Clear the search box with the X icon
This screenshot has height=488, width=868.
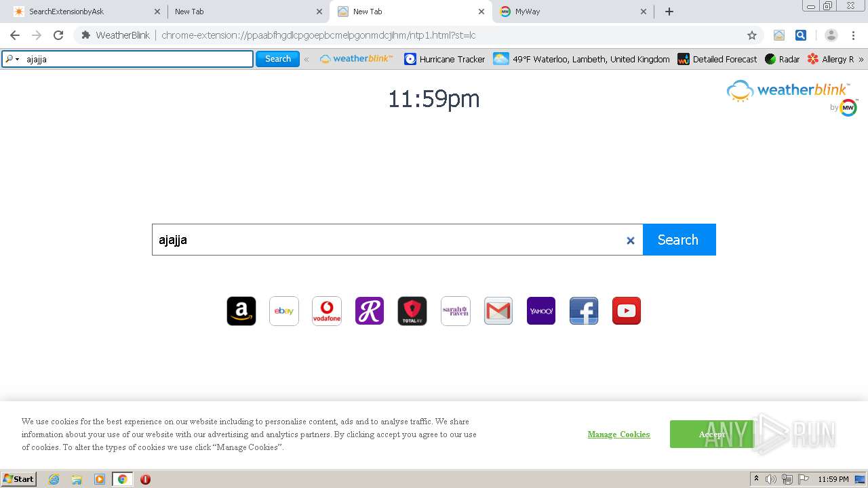[x=631, y=240]
